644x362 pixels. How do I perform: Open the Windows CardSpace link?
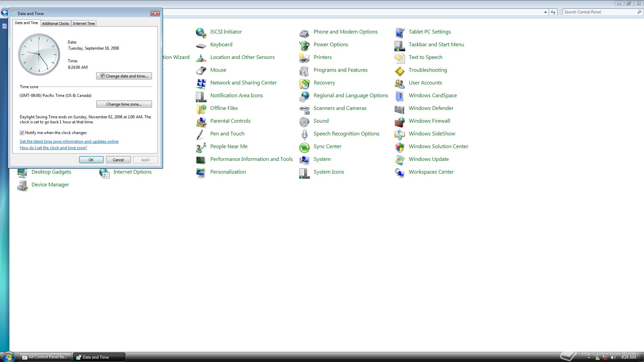click(433, 96)
